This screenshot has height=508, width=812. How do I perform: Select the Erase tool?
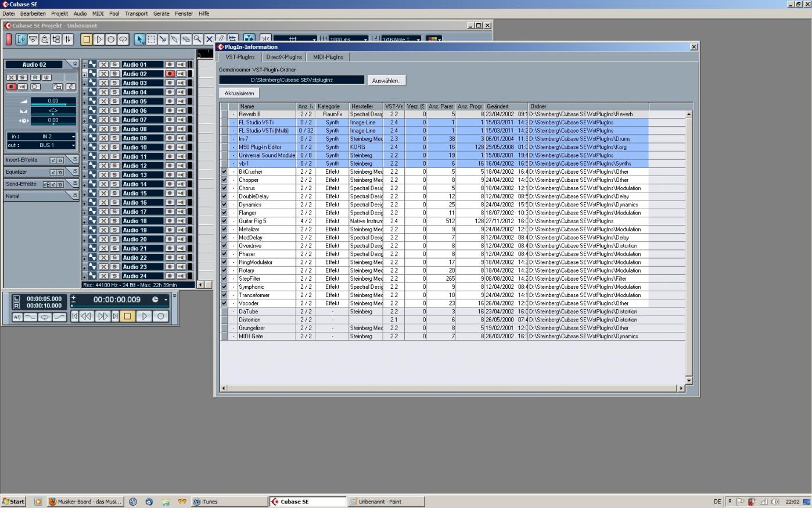[186, 40]
